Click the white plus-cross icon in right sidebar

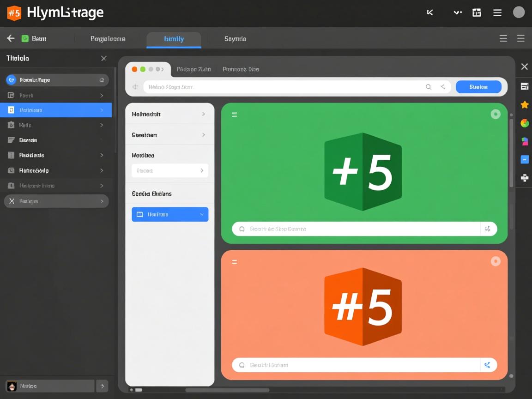525,178
